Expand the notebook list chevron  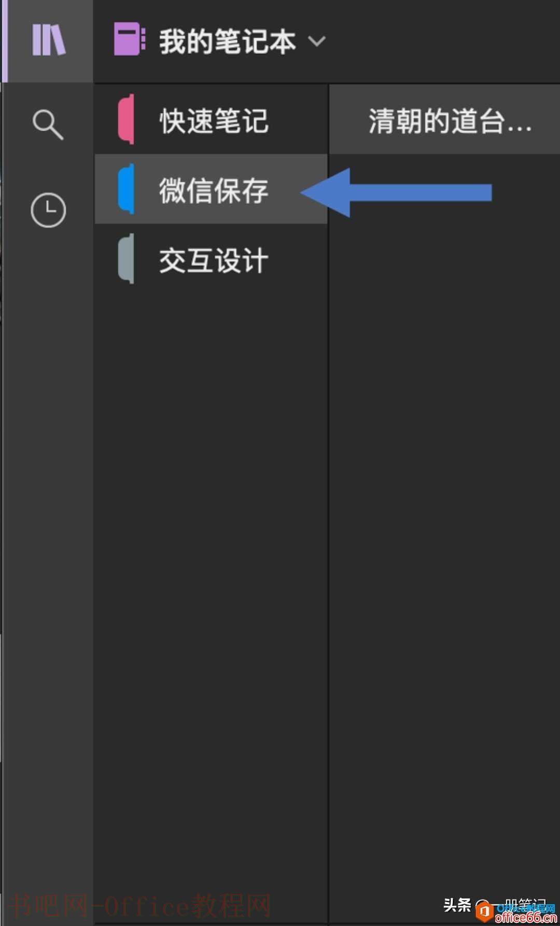pos(317,41)
